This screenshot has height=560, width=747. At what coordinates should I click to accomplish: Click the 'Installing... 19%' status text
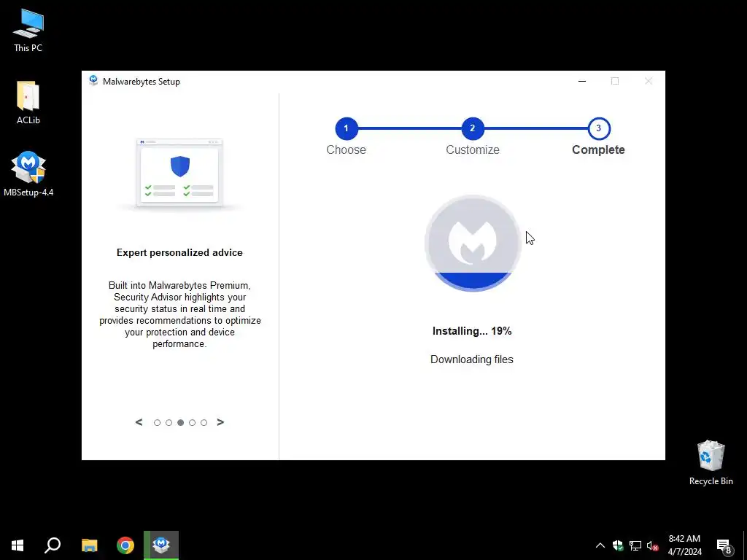point(472,332)
